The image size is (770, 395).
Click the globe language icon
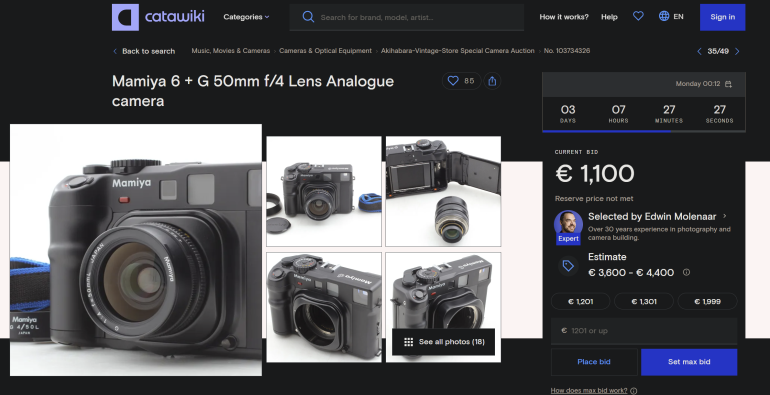(x=664, y=16)
